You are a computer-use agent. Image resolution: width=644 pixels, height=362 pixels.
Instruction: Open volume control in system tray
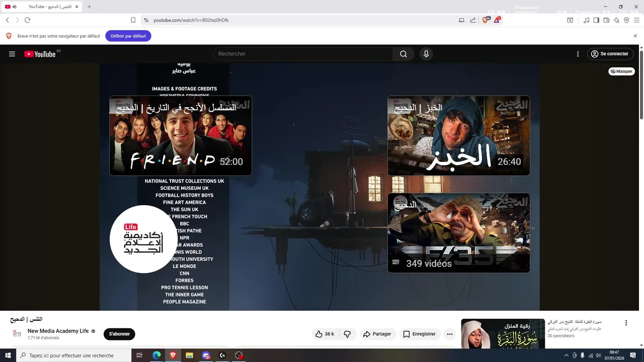pyautogui.click(x=598, y=355)
